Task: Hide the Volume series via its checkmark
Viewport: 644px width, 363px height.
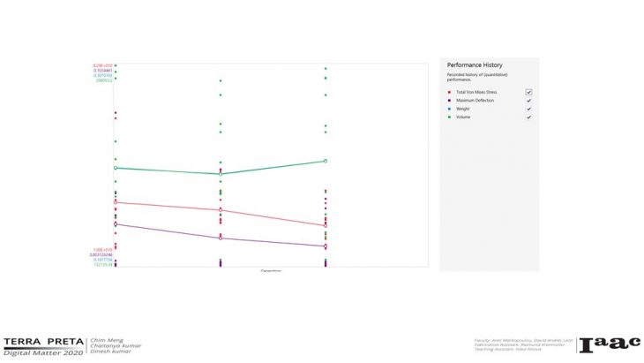Action: 528,117
